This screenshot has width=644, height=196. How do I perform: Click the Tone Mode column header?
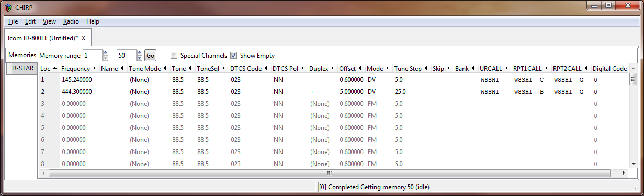click(149, 68)
